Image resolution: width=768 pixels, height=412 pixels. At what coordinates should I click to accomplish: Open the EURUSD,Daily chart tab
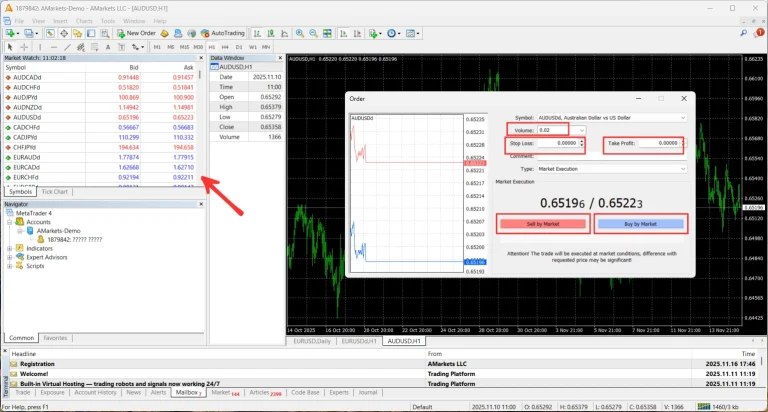pos(312,341)
